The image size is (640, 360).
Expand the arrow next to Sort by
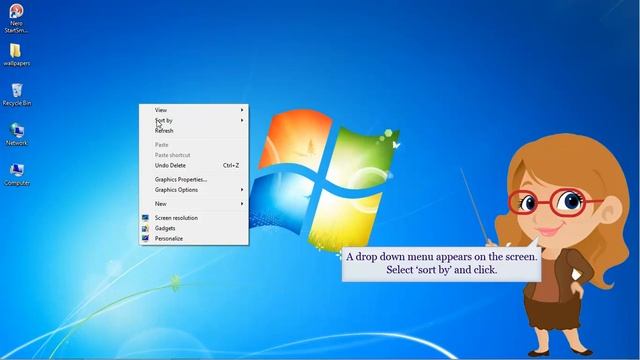(242, 120)
